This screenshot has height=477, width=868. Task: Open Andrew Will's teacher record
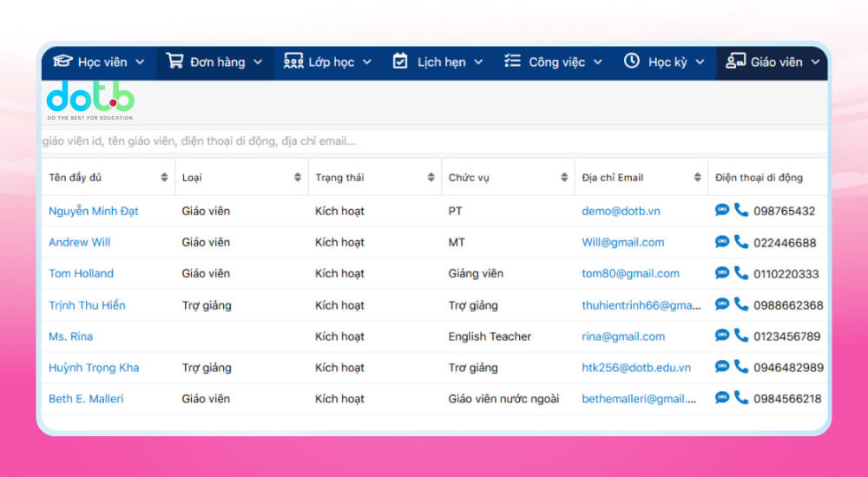tap(79, 242)
